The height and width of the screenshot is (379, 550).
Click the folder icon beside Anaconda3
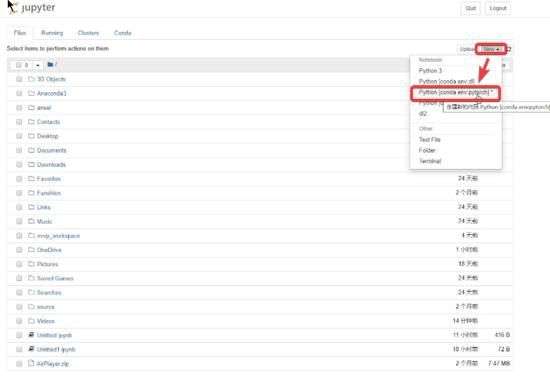point(31,93)
